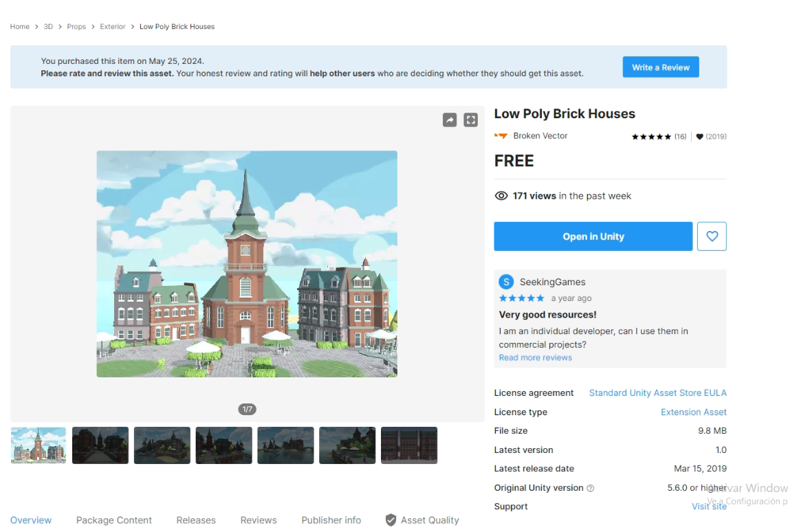Open the Releases tab
The height and width of the screenshot is (532, 788).
pos(196,520)
